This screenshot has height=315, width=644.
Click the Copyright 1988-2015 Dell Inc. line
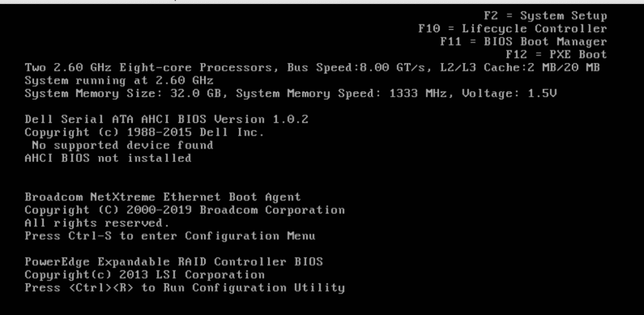(144, 132)
